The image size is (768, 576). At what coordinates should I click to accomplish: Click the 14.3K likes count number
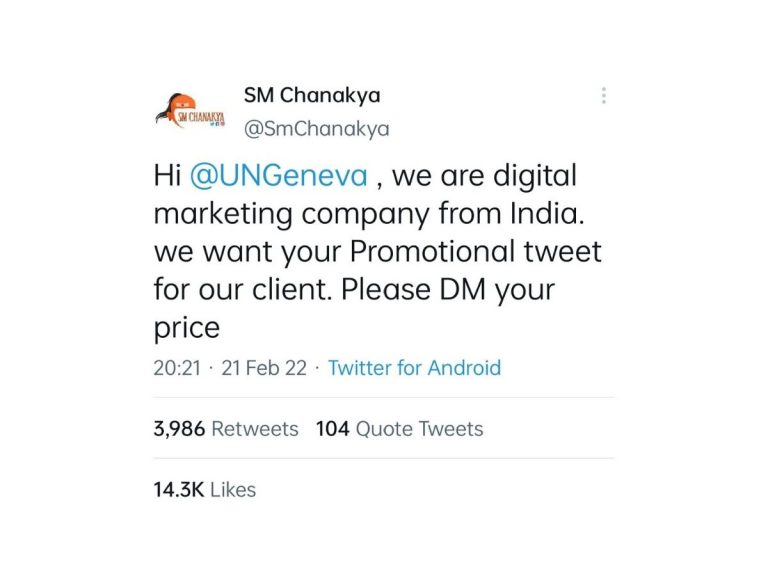pyautogui.click(x=177, y=490)
